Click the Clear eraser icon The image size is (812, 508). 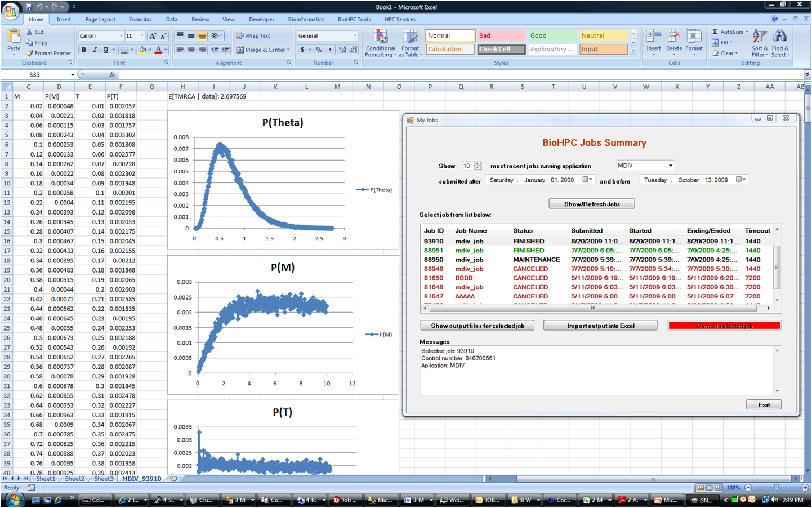coord(715,53)
